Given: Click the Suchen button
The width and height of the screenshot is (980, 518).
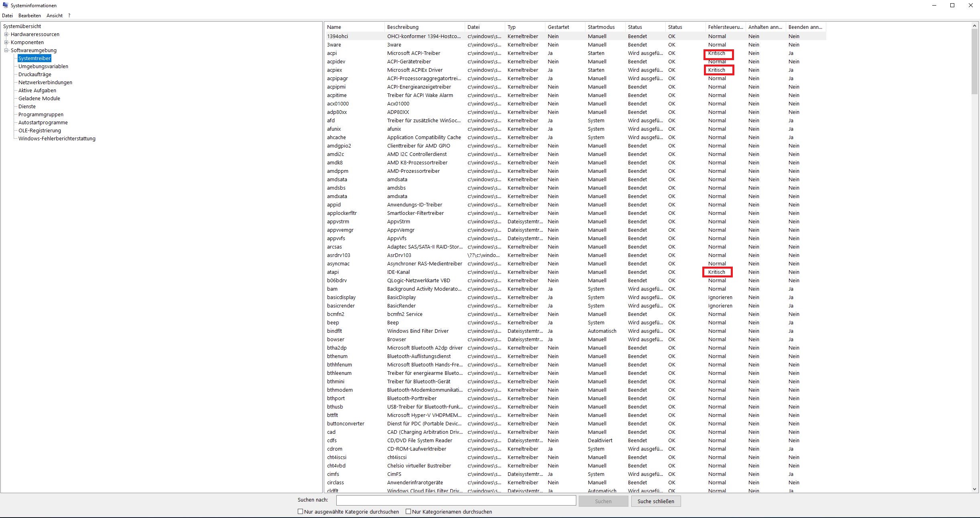Looking at the screenshot, I should pos(603,501).
